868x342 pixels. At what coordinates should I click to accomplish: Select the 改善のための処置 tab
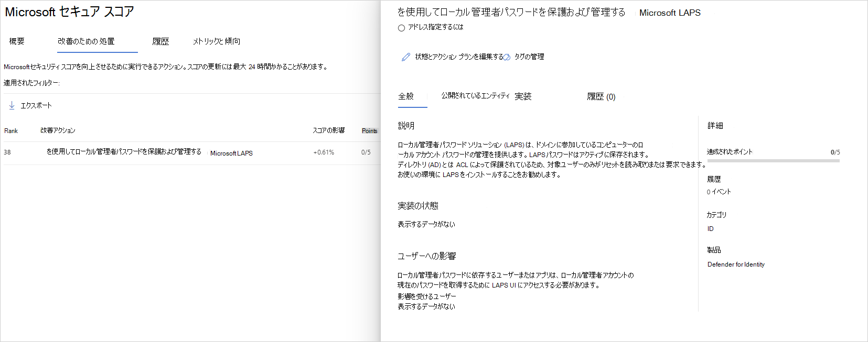click(86, 41)
